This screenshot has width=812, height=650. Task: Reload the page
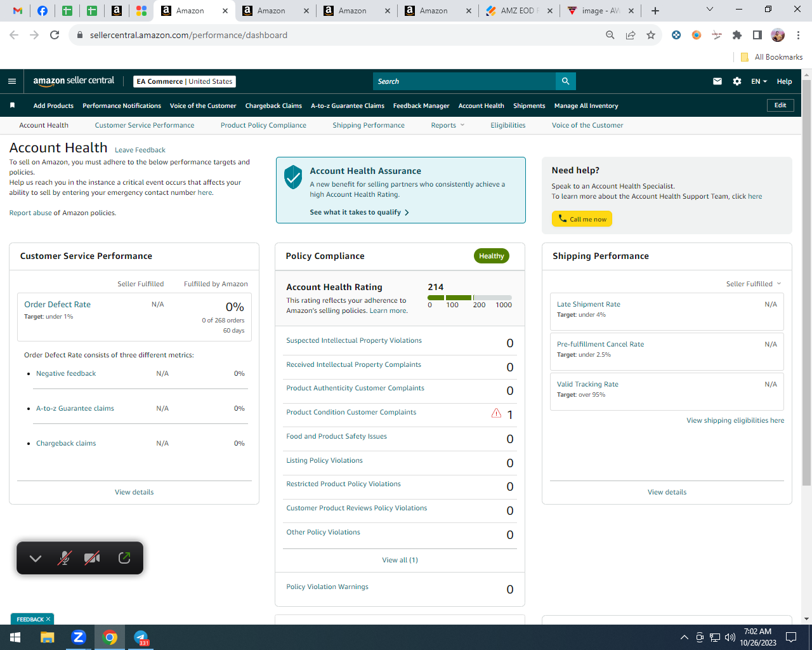(x=55, y=35)
